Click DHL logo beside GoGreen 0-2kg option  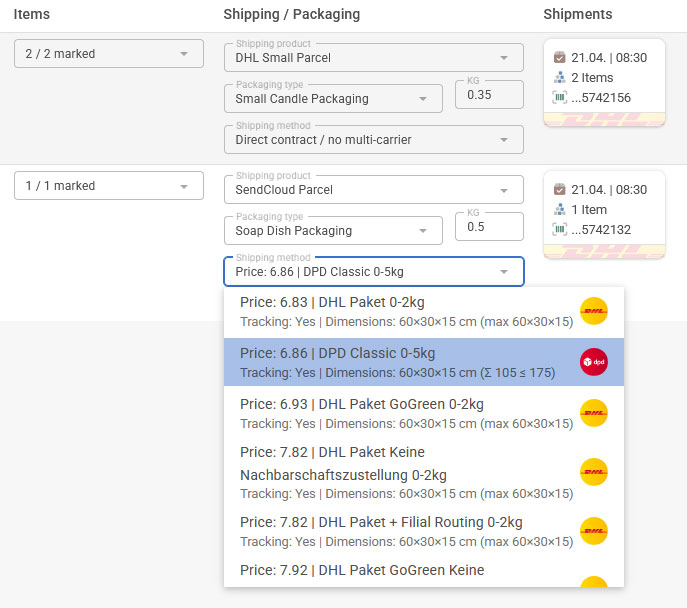click(594, 413)
